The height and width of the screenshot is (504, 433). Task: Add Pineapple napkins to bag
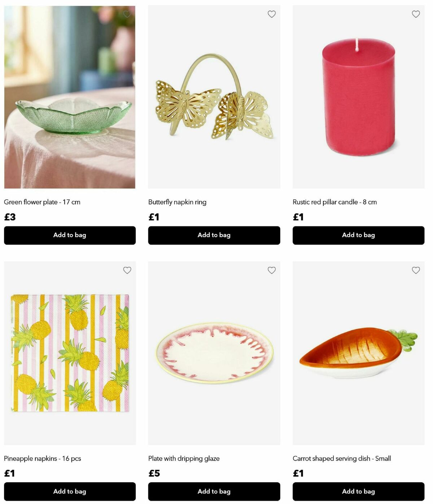(70, 491)
